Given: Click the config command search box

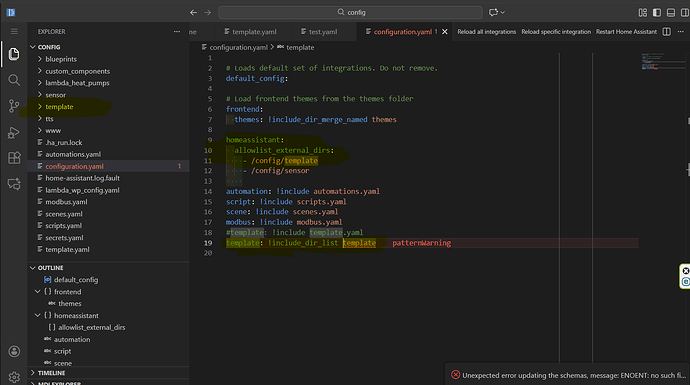Looking at the screenshot, I should coord(350,12).
